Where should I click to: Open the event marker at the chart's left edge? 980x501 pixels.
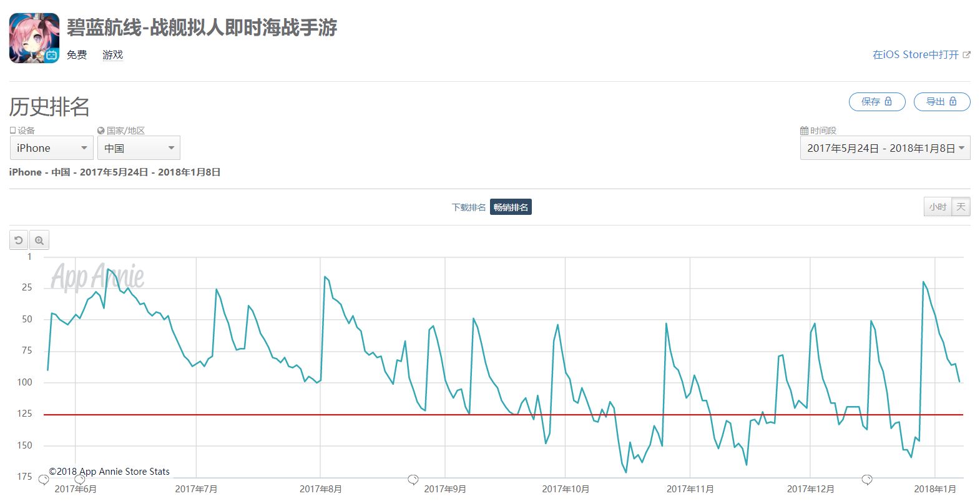coord(44,480)
